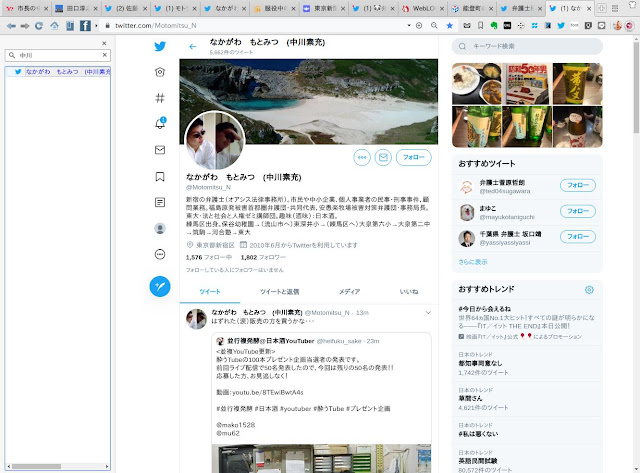Switch to WebLO browser tab
The width and height of the screenshot is (640, 473).
422,8
